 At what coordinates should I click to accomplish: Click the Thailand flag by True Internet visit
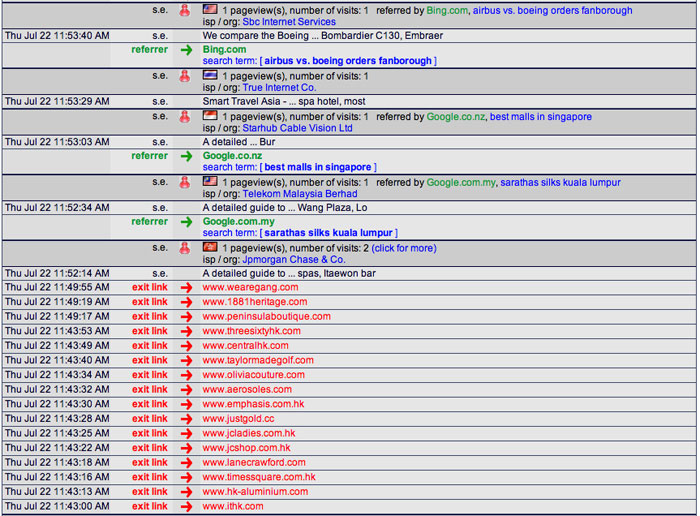(x=210, y=75)
